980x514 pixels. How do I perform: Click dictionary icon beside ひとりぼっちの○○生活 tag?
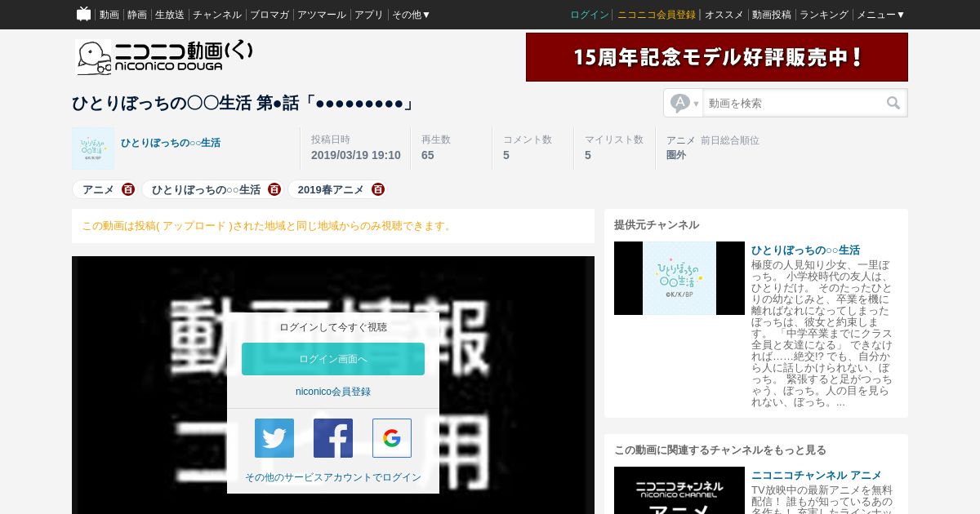[x=274, y=189]
